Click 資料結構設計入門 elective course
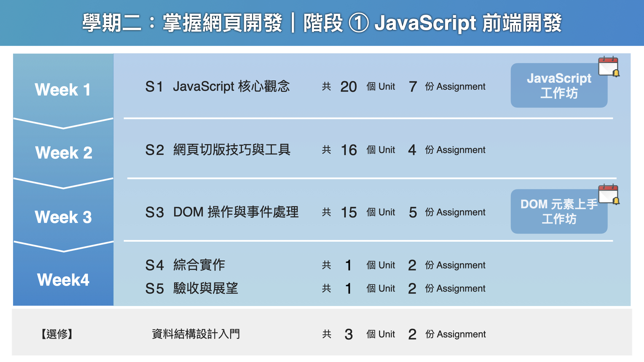Viewport: 644px width, 362px height. 196,334
